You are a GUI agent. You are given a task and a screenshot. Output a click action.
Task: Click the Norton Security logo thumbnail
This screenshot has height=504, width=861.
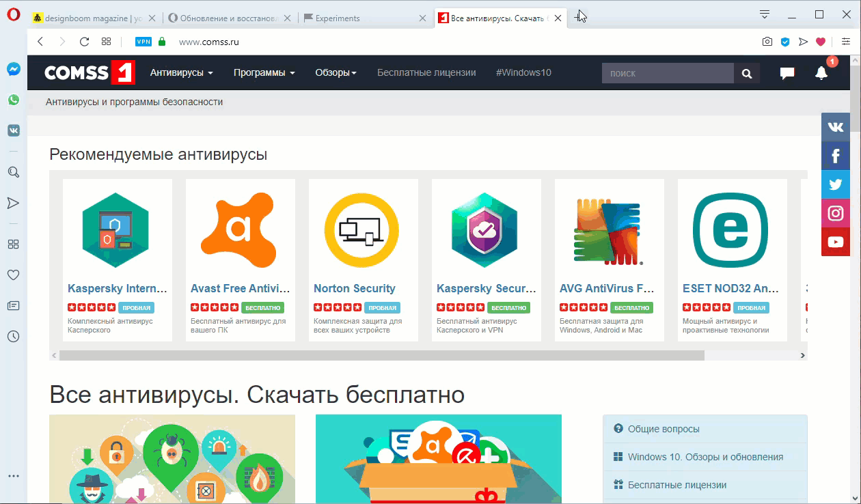[x=361, y=229]
